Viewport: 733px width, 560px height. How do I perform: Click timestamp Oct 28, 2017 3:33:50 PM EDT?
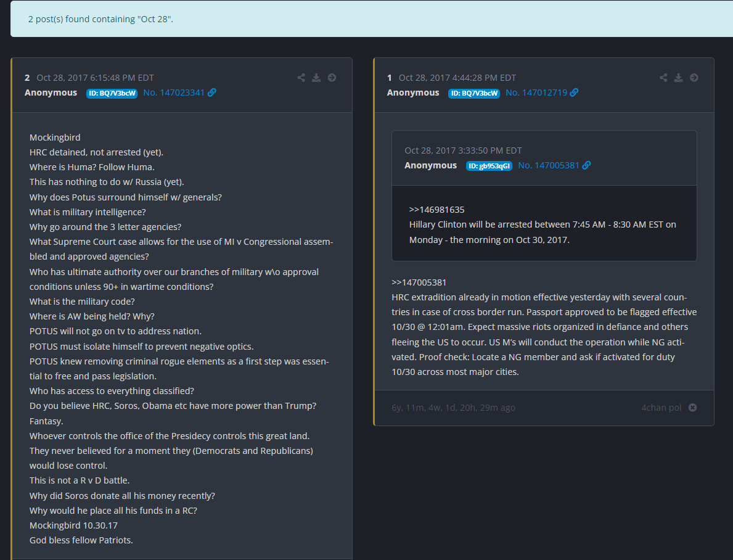[x=463, y=150]
